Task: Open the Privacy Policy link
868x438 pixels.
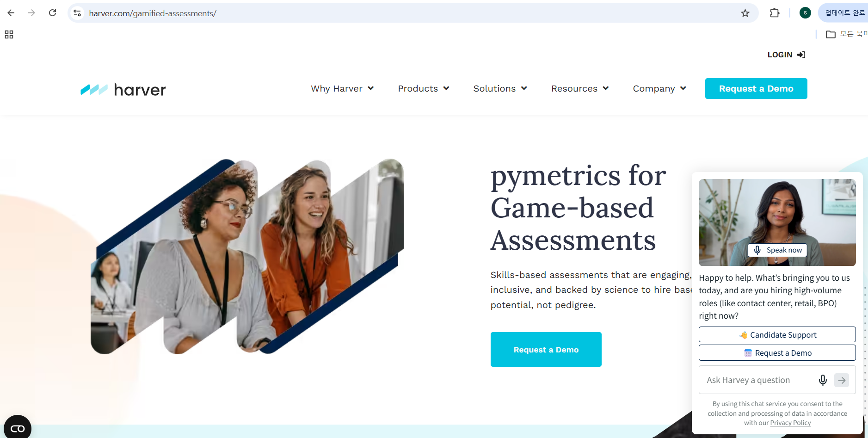Action: (x=790, y=423)
